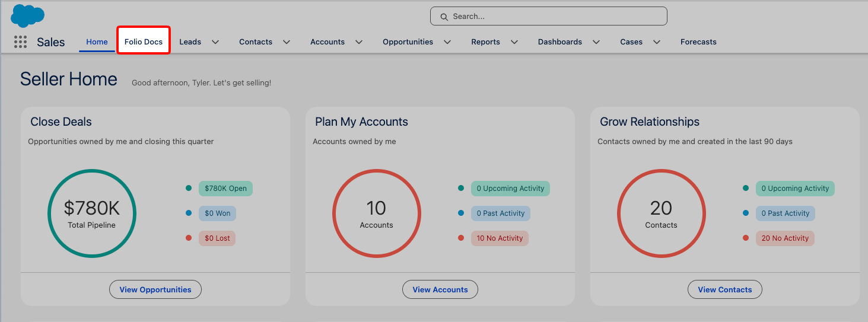The height and width of the screenshot is (322, 868).
Task: Click the "Good afternoon, Tyler" greeting text
Action: tap(201, 83)
